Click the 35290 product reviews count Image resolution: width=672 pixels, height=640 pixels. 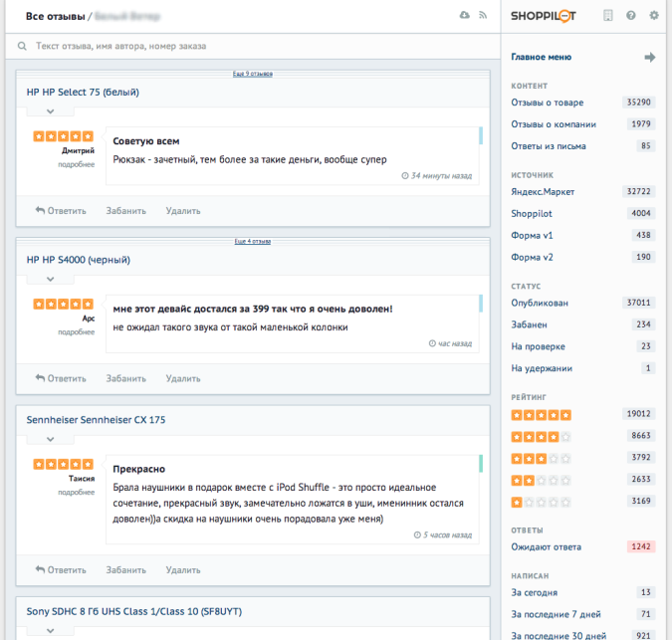pos(638,102)
